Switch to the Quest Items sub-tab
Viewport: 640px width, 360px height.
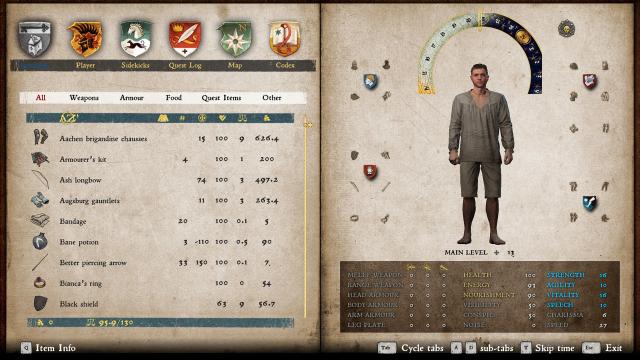pos(221,98)
